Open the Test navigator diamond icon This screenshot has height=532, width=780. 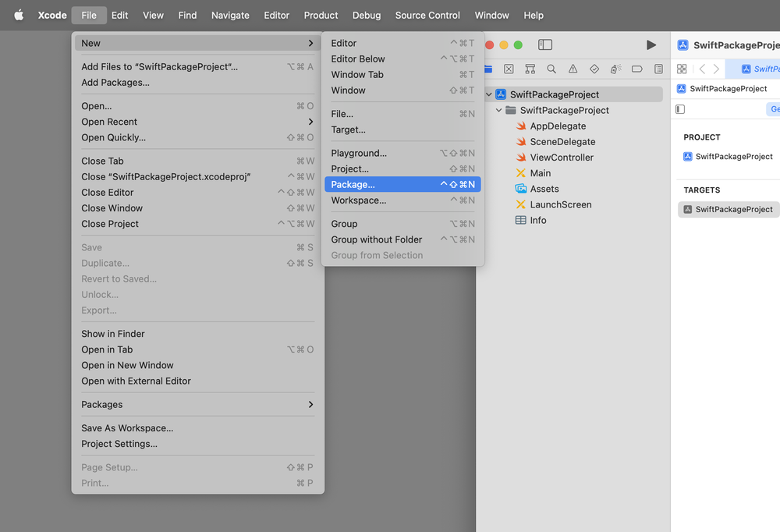(x=594, y=69)
